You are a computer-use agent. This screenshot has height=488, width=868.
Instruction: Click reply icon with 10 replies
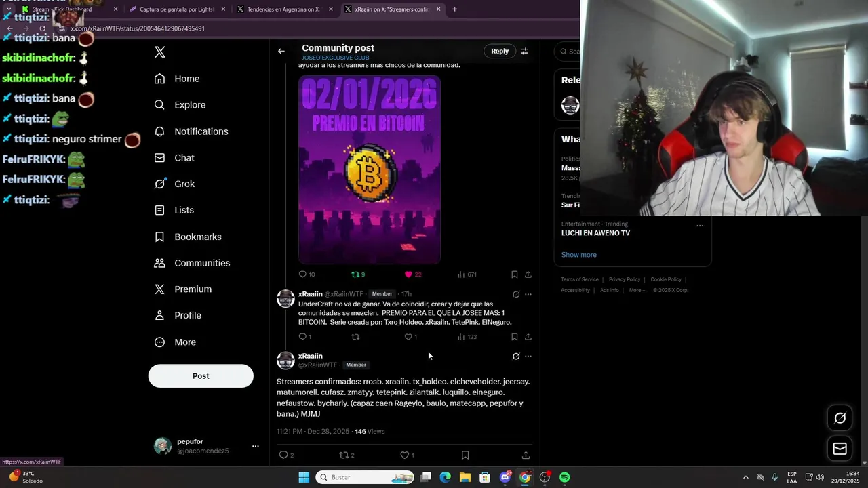(x=303, y=274)
